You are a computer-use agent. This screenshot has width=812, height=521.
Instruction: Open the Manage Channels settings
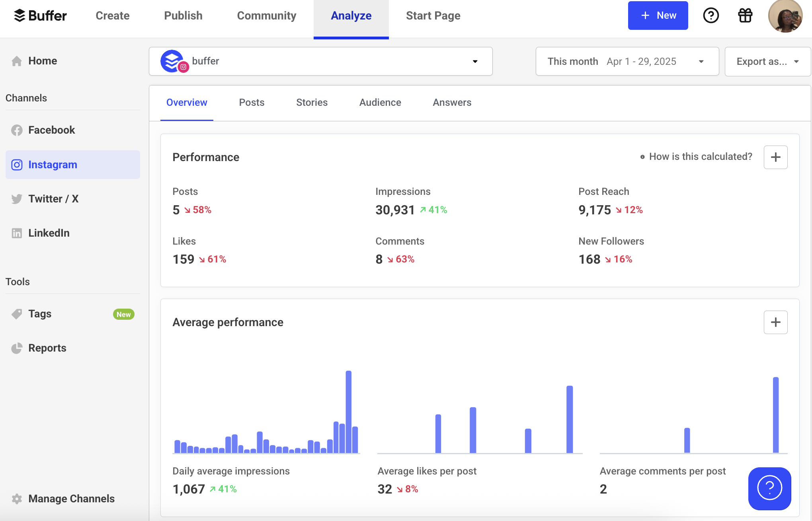coord(71,498)
